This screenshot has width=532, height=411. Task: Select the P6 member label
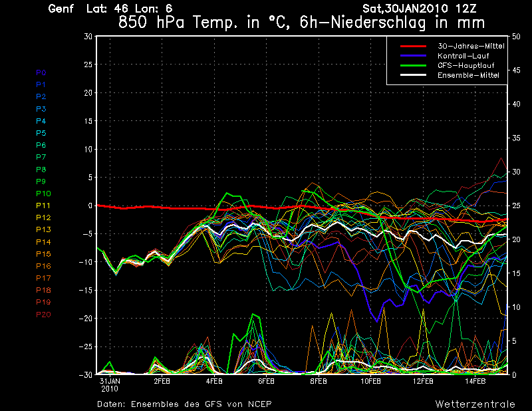[x=41, y=145]
